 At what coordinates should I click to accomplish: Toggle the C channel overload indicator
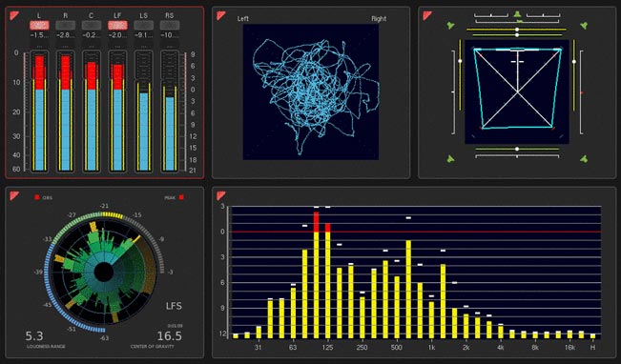pos(92,26)
